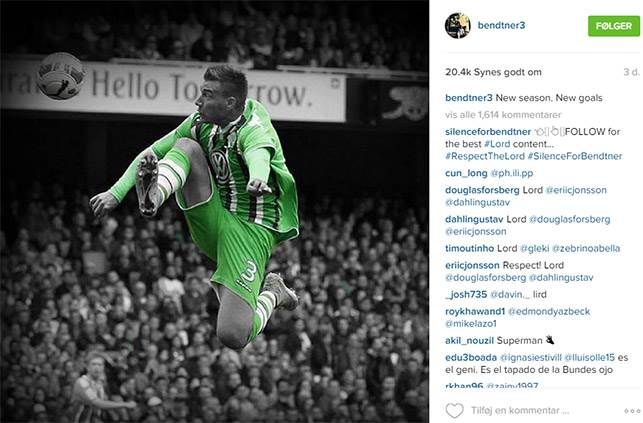Click into 'Tilføj en kommentar' field
Viewport: 643px width, 423px height.
[520, 410]
